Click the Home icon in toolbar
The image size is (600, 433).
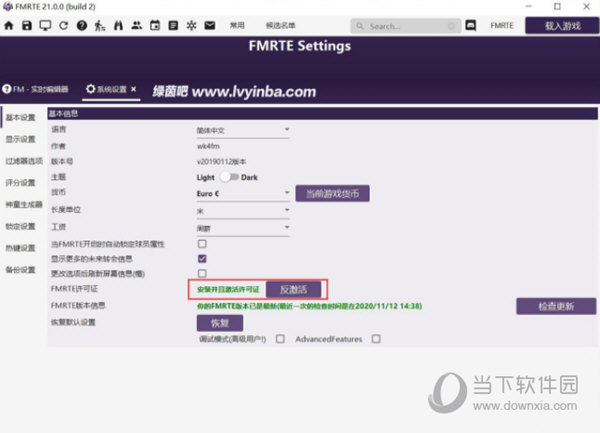10,25
